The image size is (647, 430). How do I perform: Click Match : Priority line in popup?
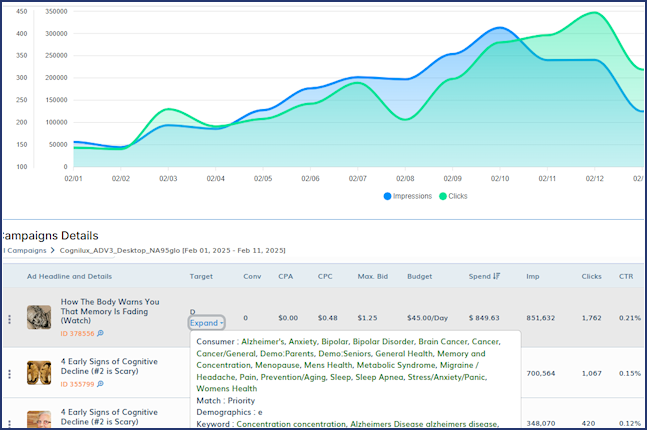pyautogui.click(x=225, y=400)
